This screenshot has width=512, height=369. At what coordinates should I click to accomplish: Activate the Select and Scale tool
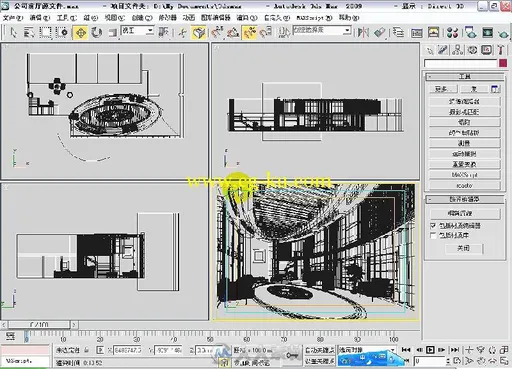[113, 32]
